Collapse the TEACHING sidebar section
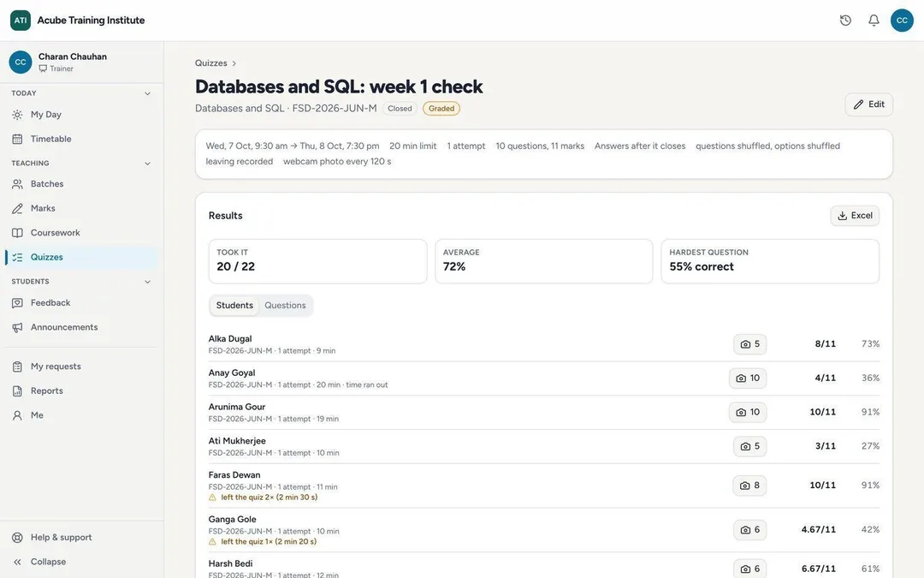924x578 pixels. [x=147, y=164]
